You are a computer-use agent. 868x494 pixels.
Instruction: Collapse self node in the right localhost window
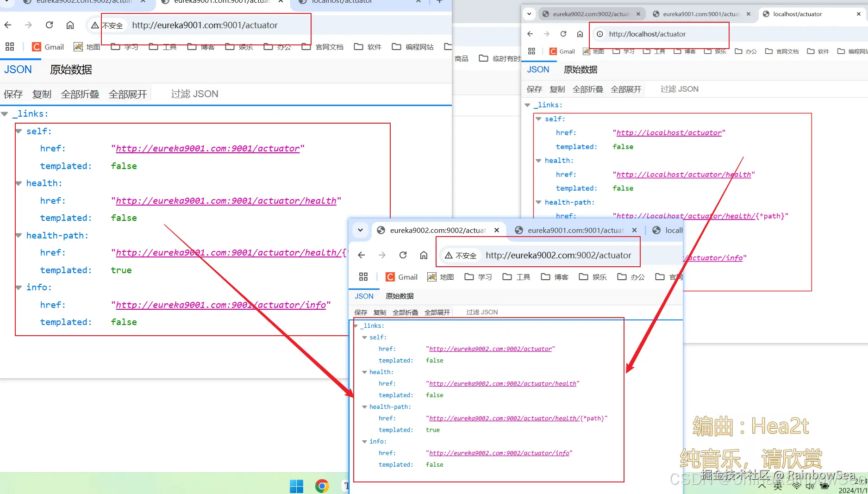[538, 119]
